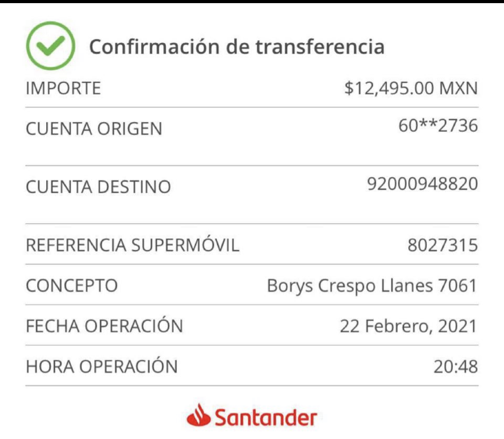
Task: Select the $12,495.00 MXN amount
Action: click(411, 88)
